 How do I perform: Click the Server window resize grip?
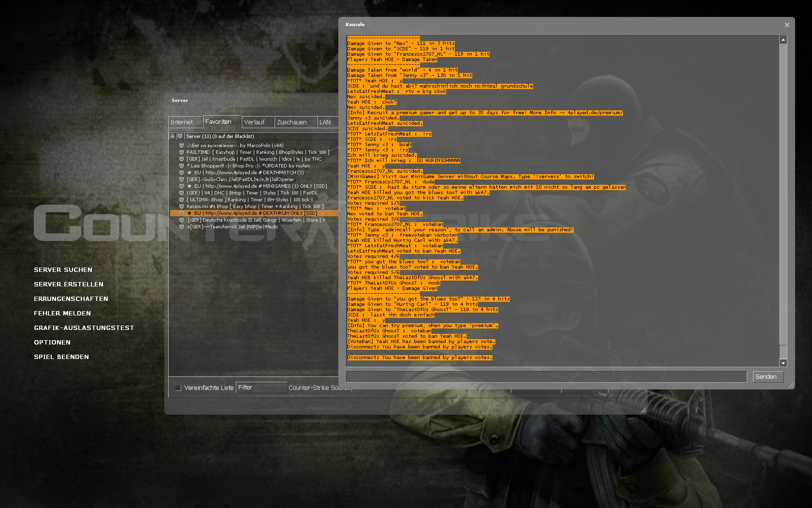tap(643, 410)
